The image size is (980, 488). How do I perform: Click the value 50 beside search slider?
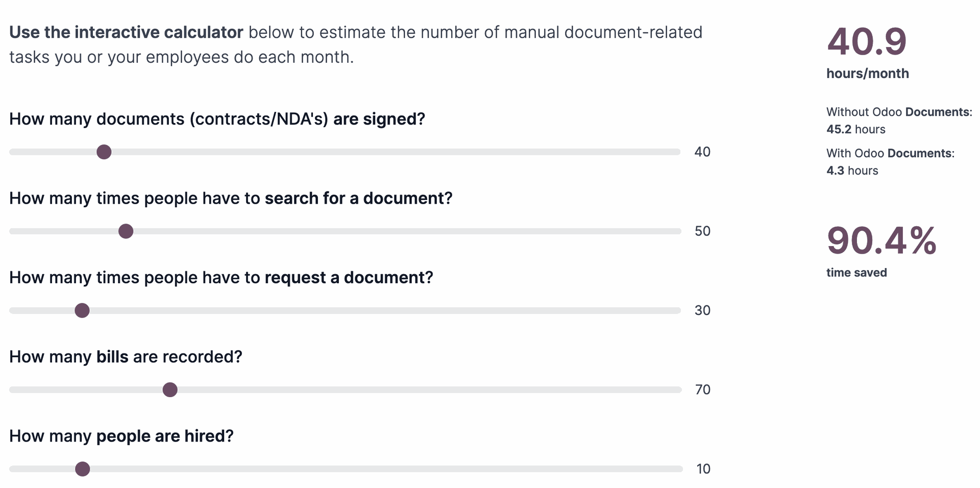coord(702,231)
